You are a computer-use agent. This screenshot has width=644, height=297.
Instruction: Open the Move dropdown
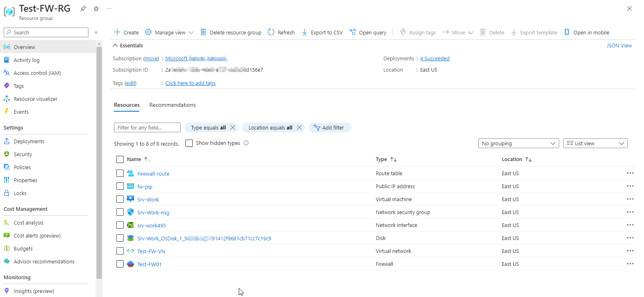click(x=458, y=32)
